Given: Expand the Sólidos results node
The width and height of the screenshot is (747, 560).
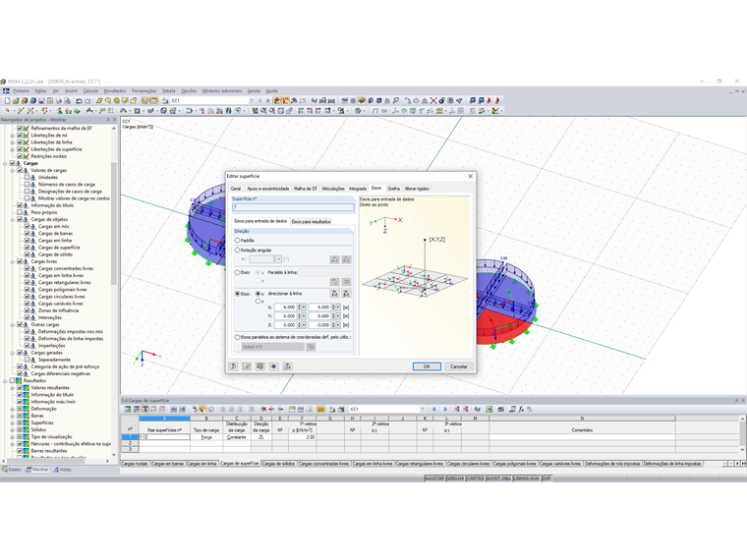Looking at the screenshot, I should 13,429.
